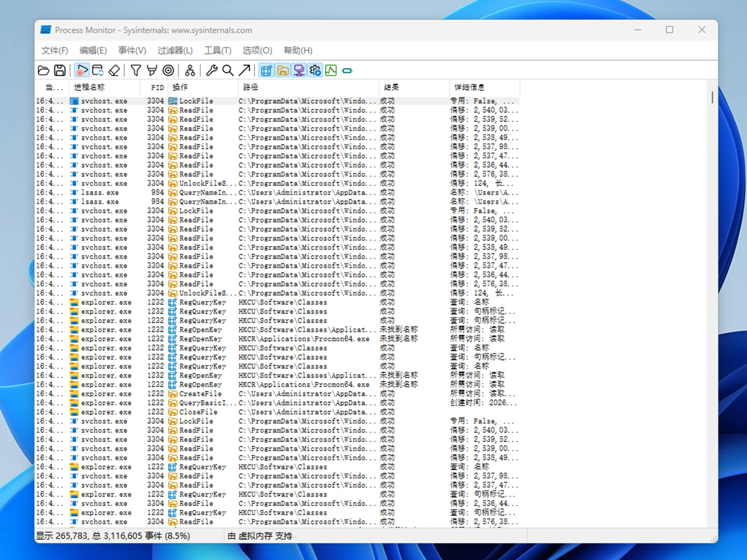Select the explorer.exe CreateFile row
This screenshot has height=560, width=747.
pos(277,394)
